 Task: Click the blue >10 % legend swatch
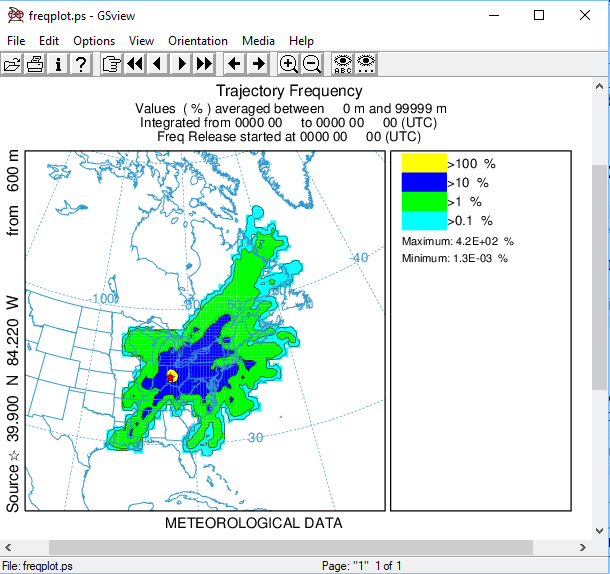(424, 182)
